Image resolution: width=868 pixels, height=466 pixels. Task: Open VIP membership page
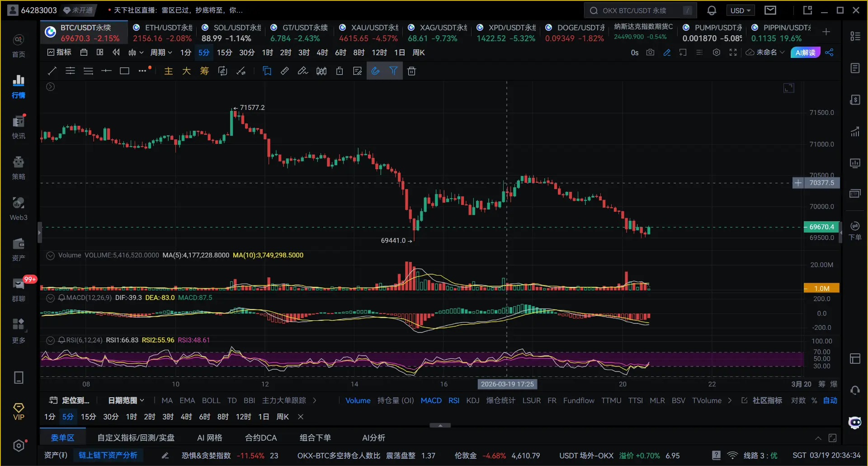pyautogui.click(x=19, y=412)
